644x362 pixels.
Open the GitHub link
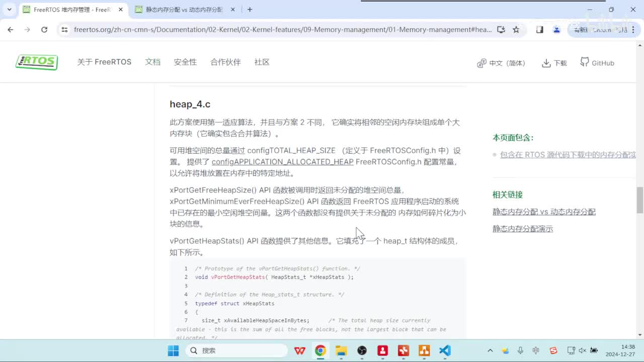597,63
